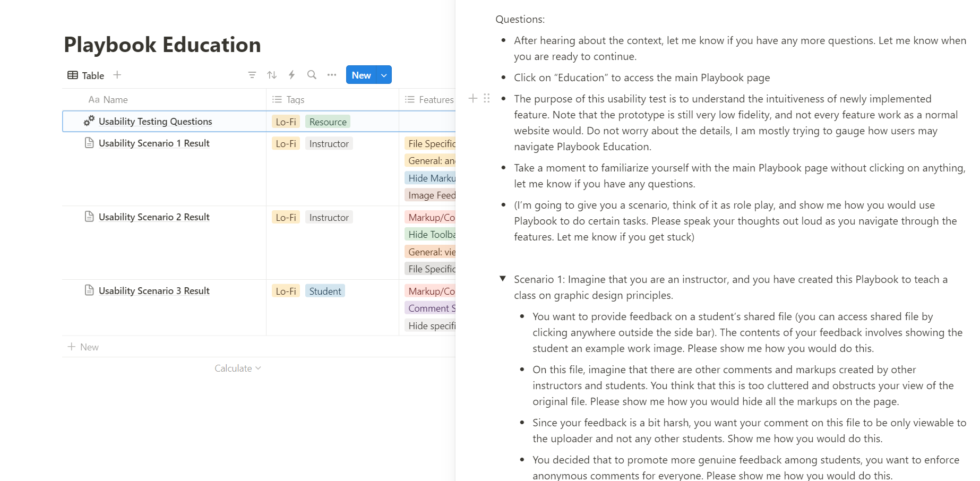Click the Scenario 1 instructor paragraph text

[x=730, y=287]
